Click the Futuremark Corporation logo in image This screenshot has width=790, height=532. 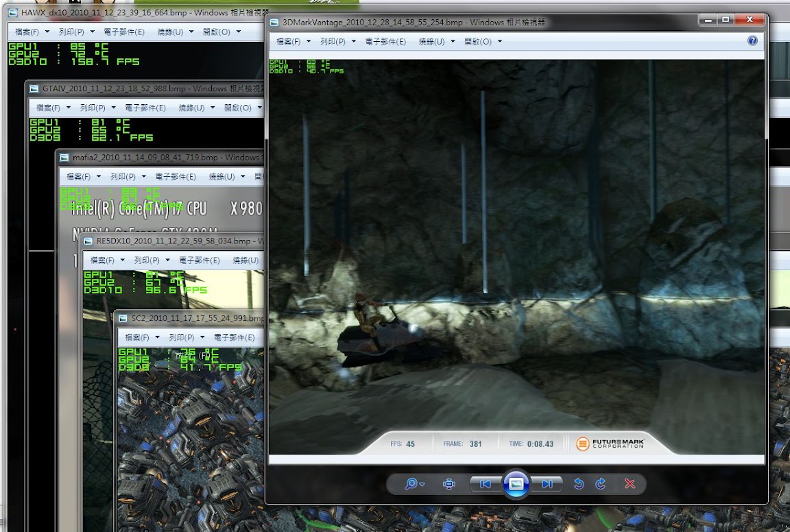click(x=610, y=444)
